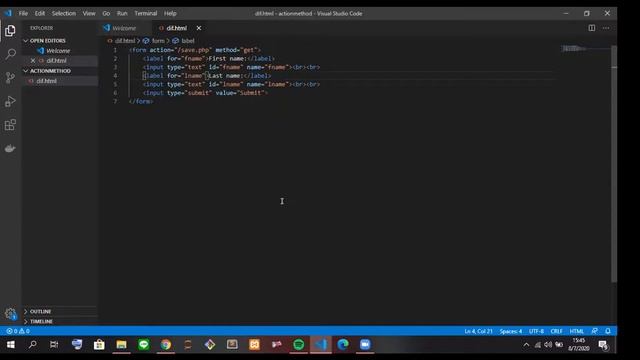Open the View menu

tap(89, 13)
